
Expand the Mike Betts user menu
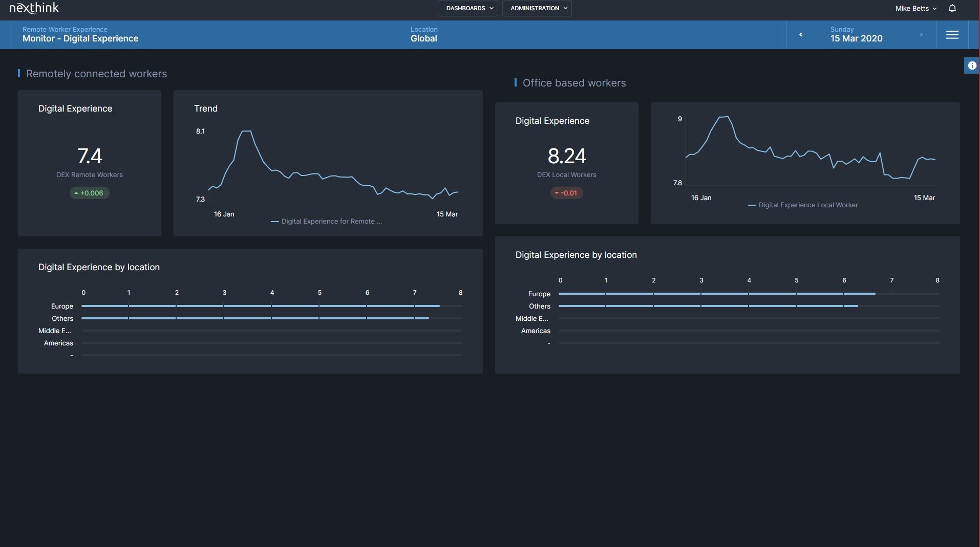point(915,8)
